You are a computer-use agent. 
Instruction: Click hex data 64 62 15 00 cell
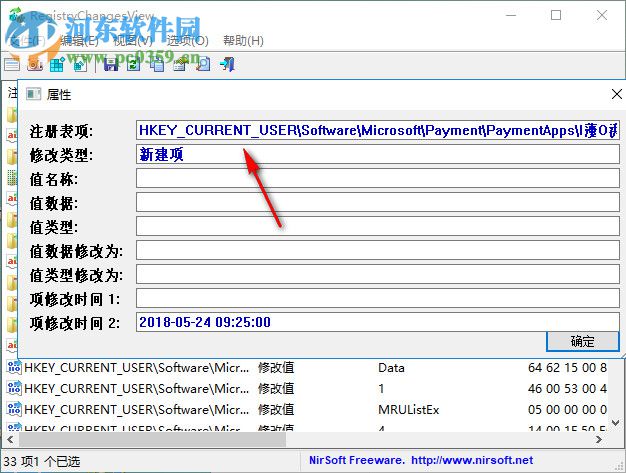(x=567, y=368)
